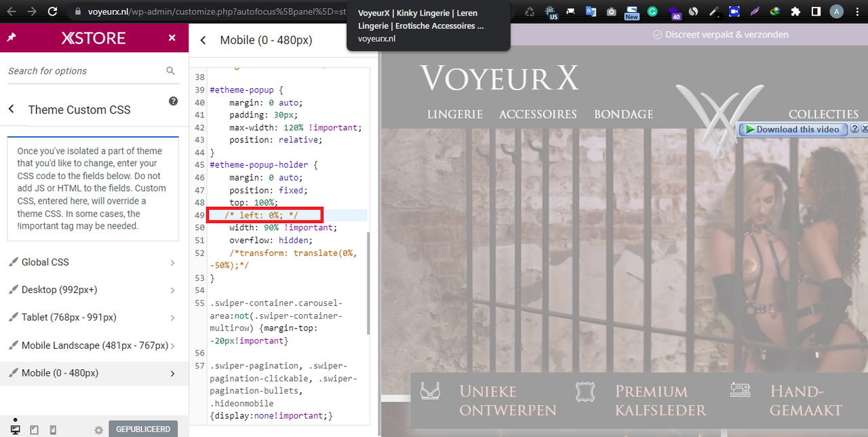Open the Similarweb extension icon
This screenshot has height=437, width=868.
[693, 12]
